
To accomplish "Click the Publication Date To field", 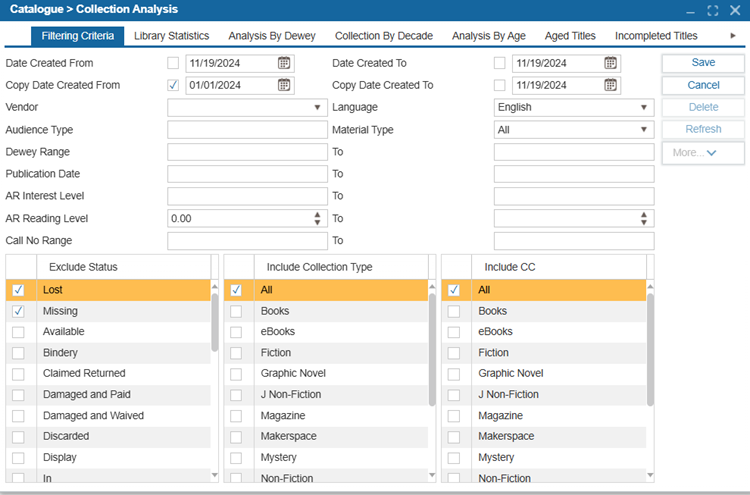I will 574,174.
